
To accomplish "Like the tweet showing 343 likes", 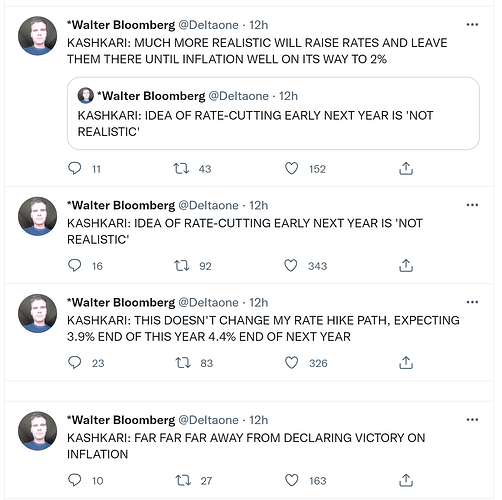I will pos(291,266).
